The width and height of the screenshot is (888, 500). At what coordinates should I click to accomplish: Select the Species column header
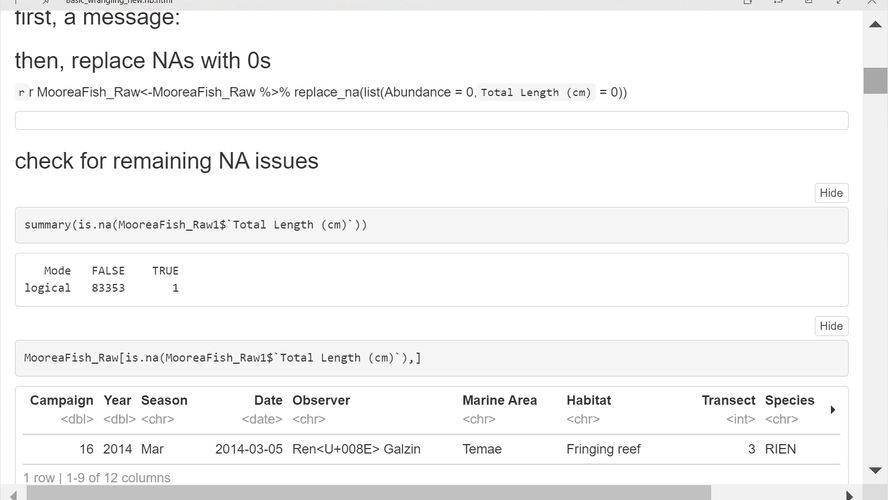tap(789, 400)
